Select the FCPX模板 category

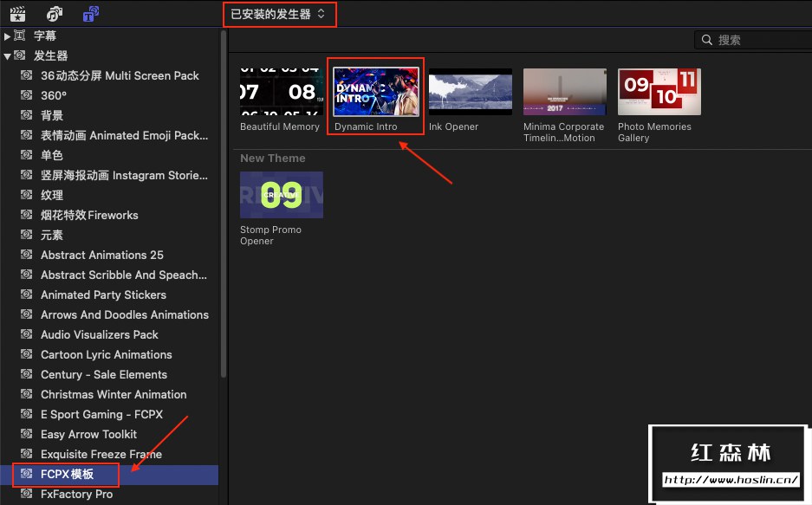[109, 474]
